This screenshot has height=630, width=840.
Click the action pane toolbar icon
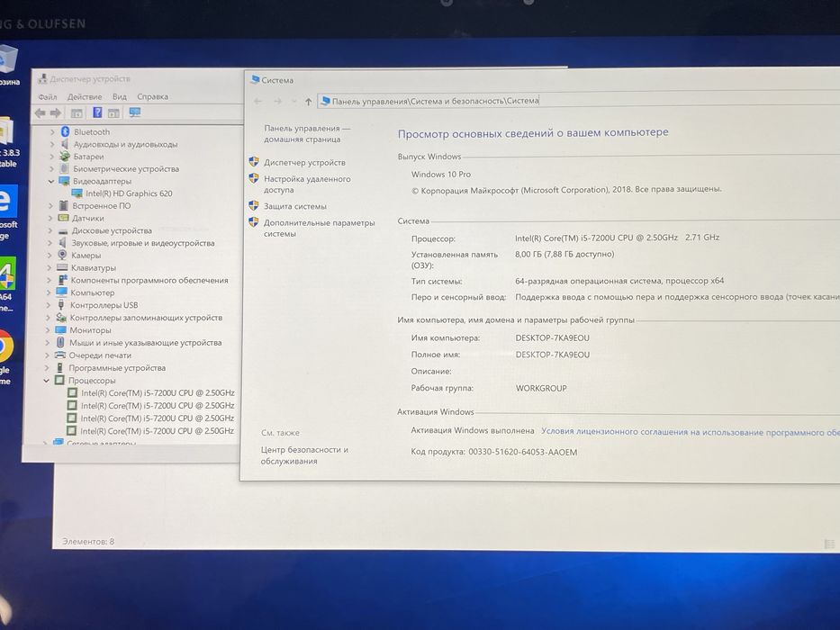pyautogui.click(x=113, y=113)
